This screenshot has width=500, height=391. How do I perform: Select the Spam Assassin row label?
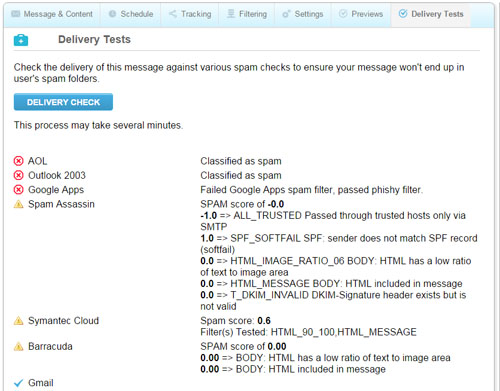[x=61, y=204]
